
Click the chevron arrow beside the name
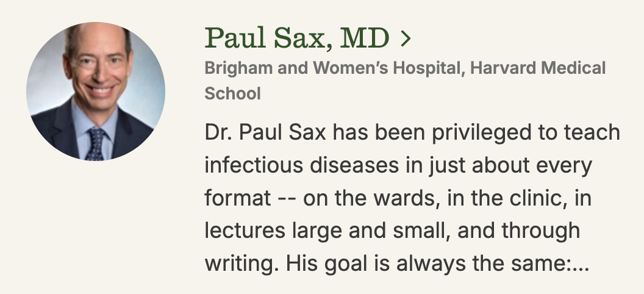coord(405,40)
